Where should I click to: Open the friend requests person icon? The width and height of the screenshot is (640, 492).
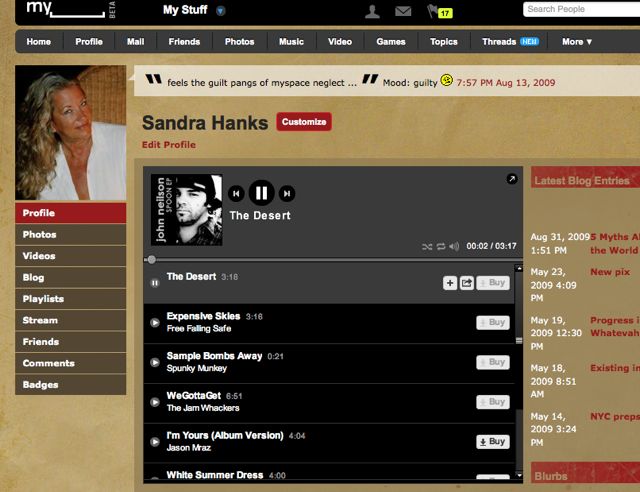click(x=372, y=11)
